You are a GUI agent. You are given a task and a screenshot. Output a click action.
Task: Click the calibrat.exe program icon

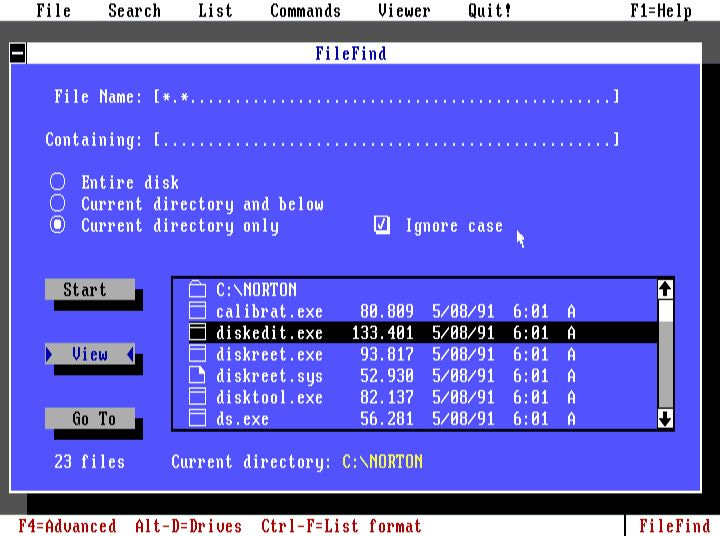coord(197,311)
